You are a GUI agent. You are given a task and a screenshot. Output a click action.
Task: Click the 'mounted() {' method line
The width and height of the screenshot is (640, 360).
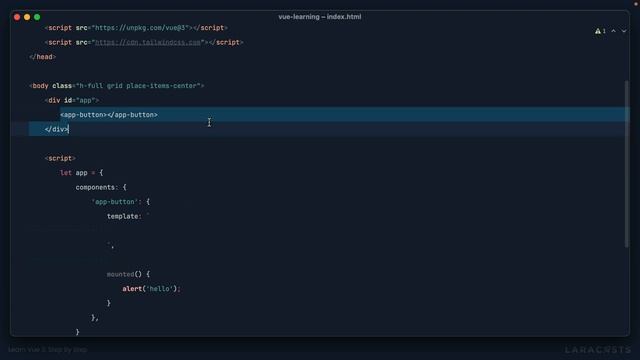[x=128, y=274]
